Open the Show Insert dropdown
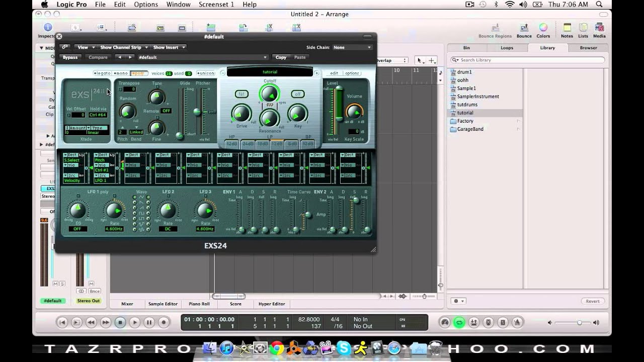This screenshot has width=644, height=362. [x=168, y=47]
